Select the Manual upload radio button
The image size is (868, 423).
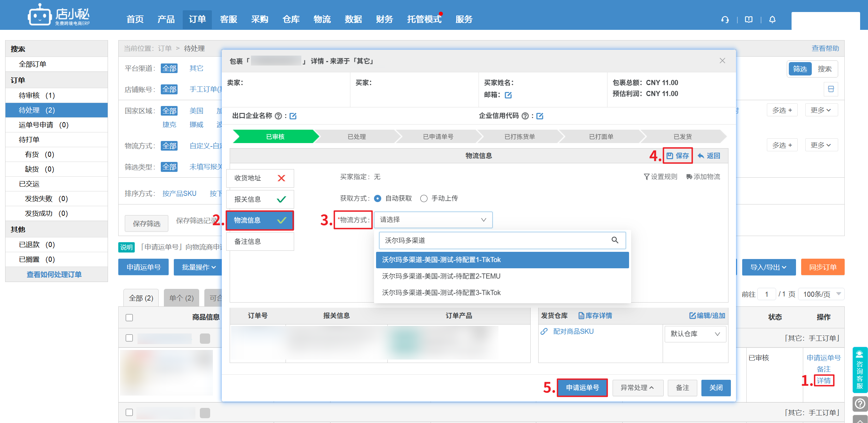tap(424, 198)
